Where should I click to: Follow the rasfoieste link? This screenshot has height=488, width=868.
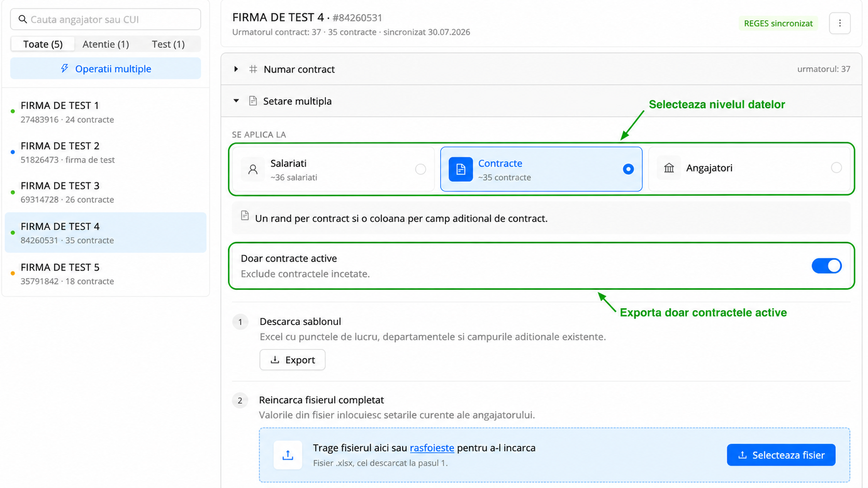[x=432, y=448]
